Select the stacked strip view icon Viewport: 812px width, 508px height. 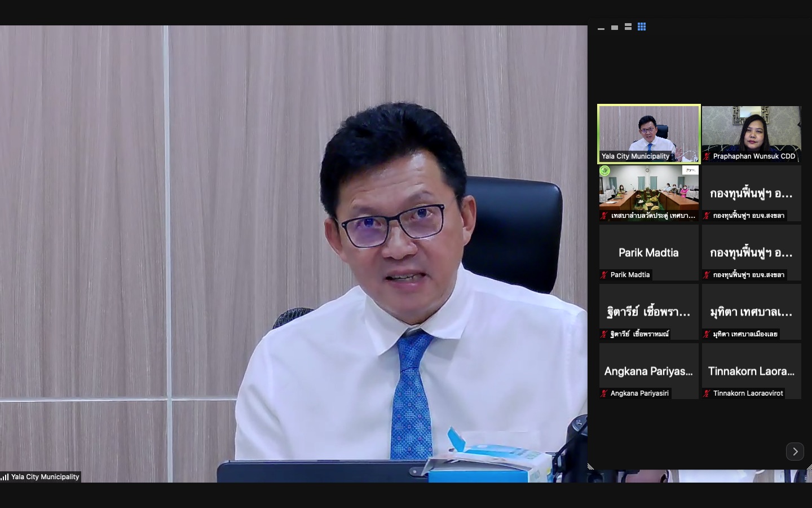point(628,27)
